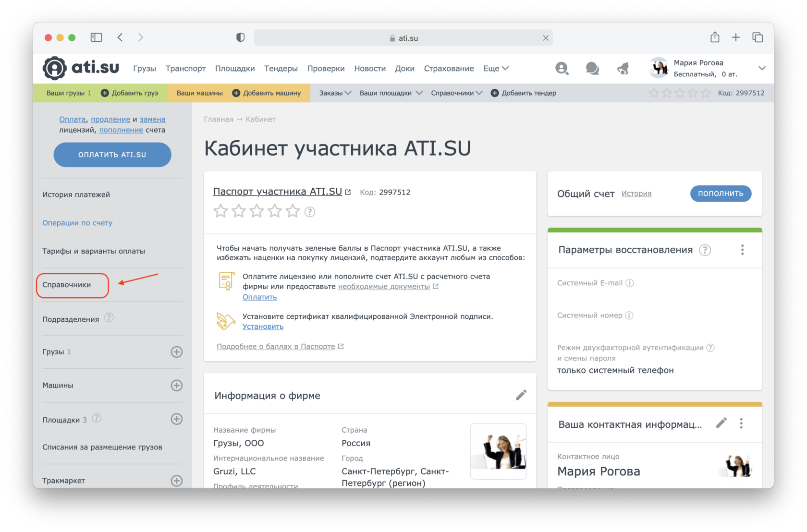
Task: Open the Проверки menu item
Action: pos(326,69)
